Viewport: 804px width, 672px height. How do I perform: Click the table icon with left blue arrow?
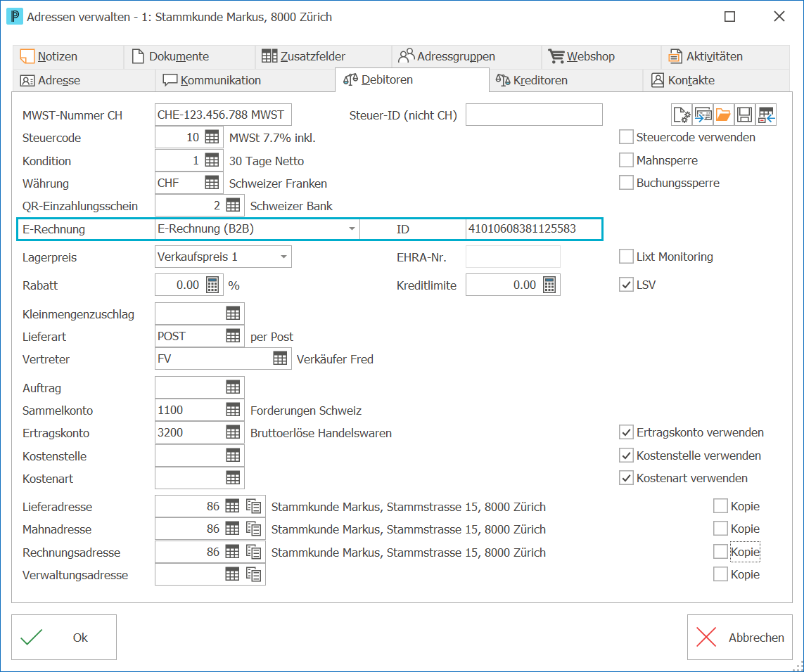[x=766, y=115]
